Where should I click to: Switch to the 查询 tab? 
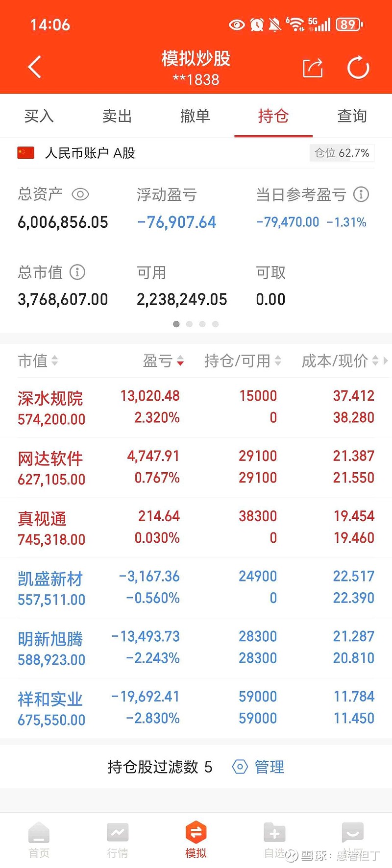tap(352, 116)
